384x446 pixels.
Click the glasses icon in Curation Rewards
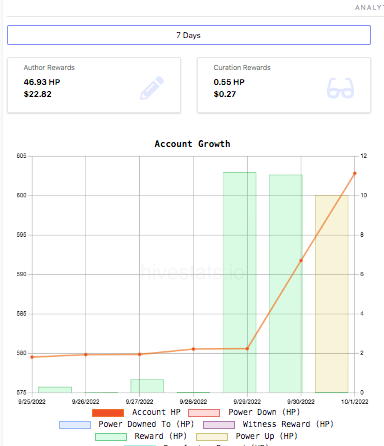click(340, 88)
